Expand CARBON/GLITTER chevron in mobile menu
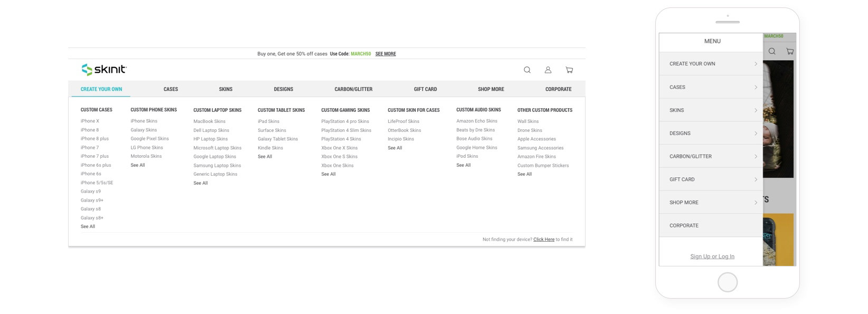868x314 pixels. (x=756, y=156)
